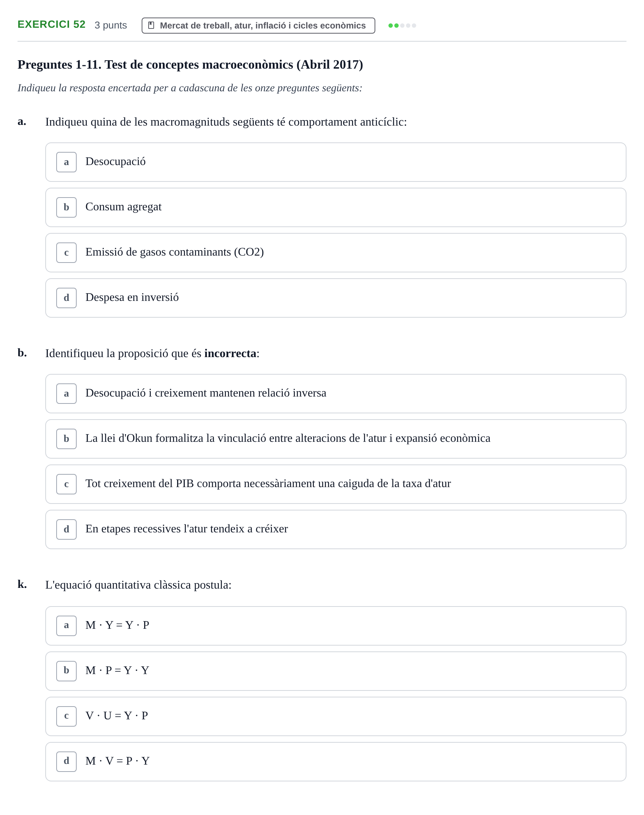This screenshot has width=644, height=815.
Task: Choose equation 'M · P = Y · Y'
Action: tap(336, 671)
